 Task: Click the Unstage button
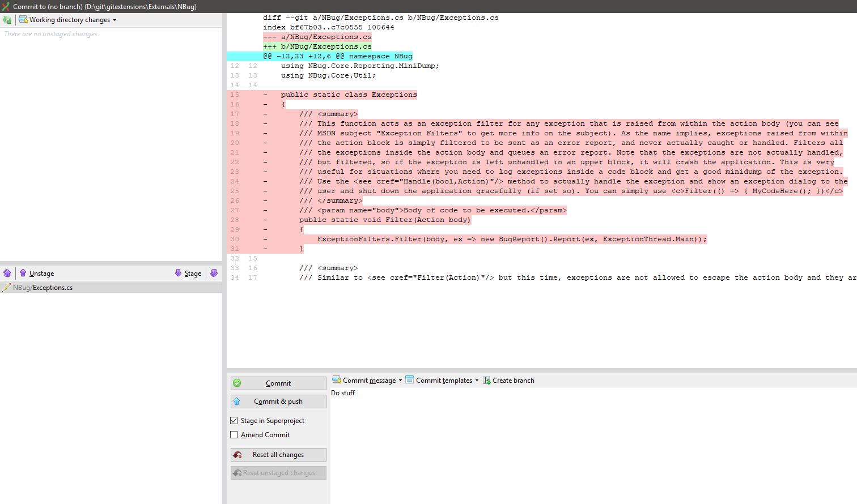[37, 273]
